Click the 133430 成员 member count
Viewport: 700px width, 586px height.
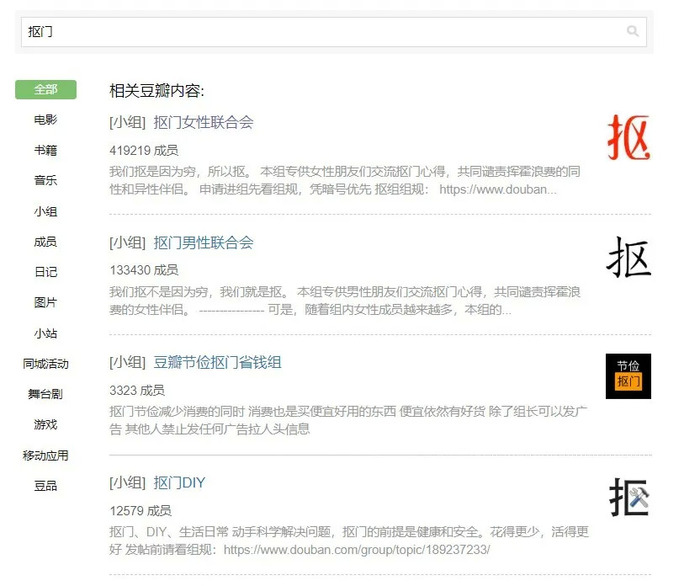144,270
